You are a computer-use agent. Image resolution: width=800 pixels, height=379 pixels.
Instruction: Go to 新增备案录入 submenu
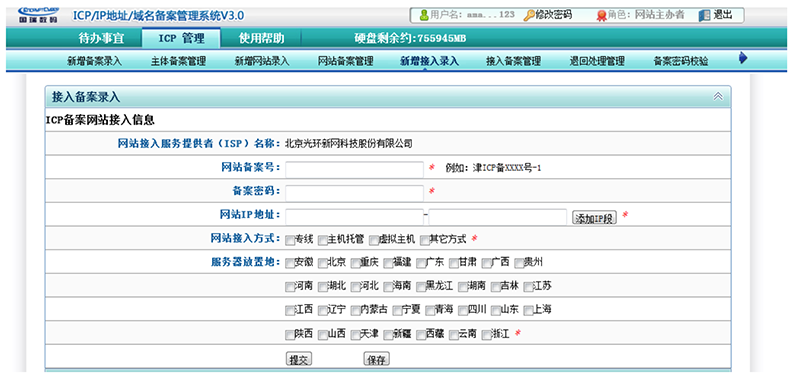tap(94, 62)
